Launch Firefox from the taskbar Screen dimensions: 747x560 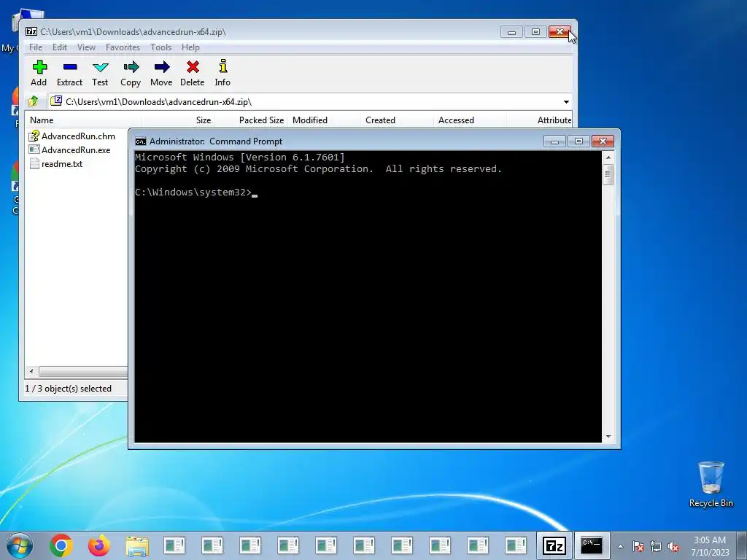(98, 545)
